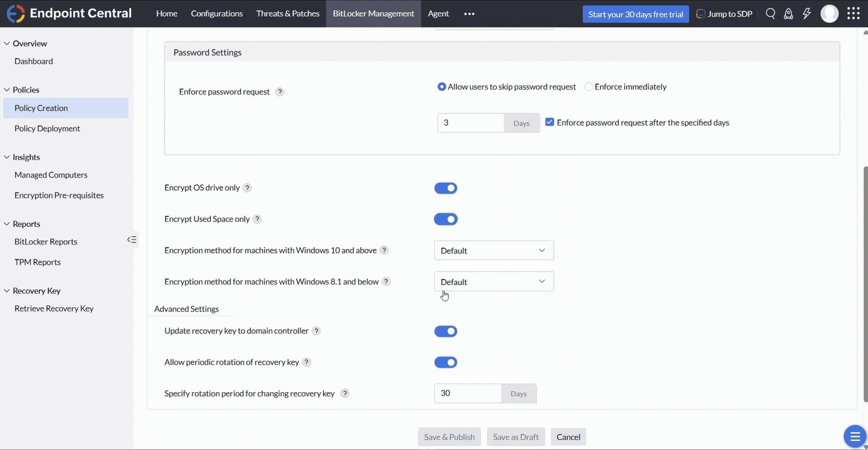Open the floating blue menu button
The width and height of the screenshot is (868, 450).
click(x=855, y=436)
